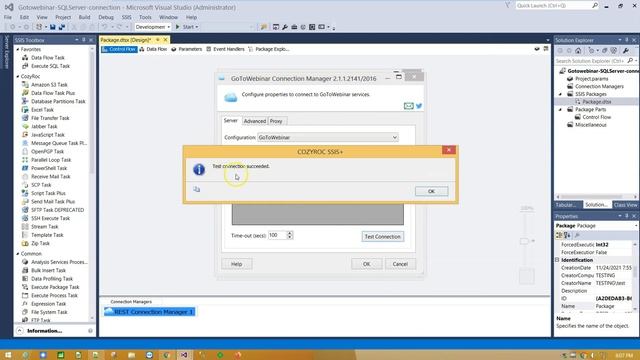Screen dimensions: 640x360
Task: Select Data Flow Task Plus icon
Action: coord(25,93)
